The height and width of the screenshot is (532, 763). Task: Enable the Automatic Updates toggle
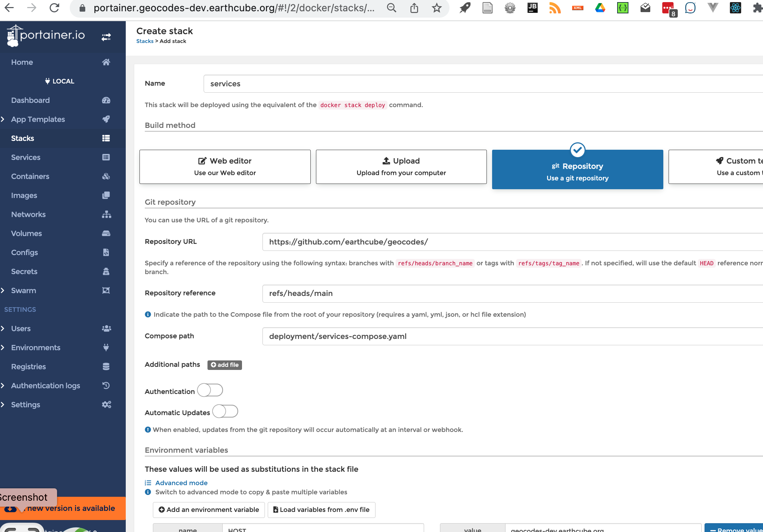point(225,412)
